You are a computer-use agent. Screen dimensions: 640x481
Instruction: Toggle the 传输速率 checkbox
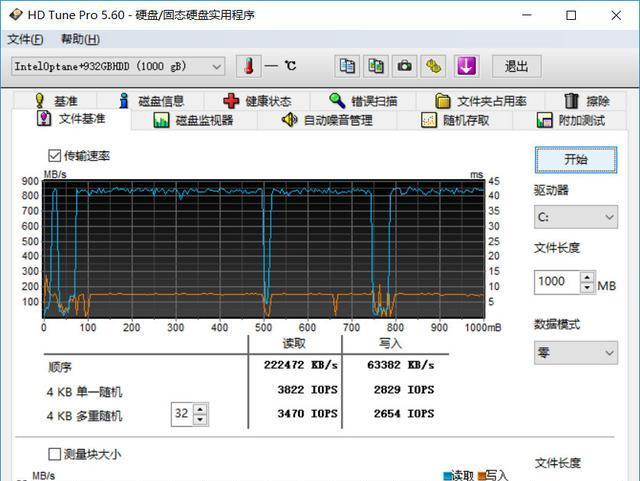[x=54, y=156]
